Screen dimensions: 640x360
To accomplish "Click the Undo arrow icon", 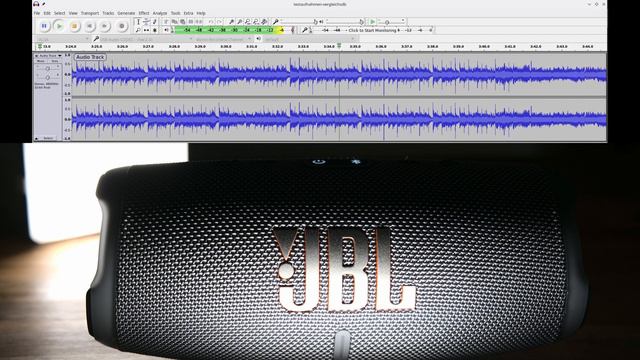I will tap(211, 22).
